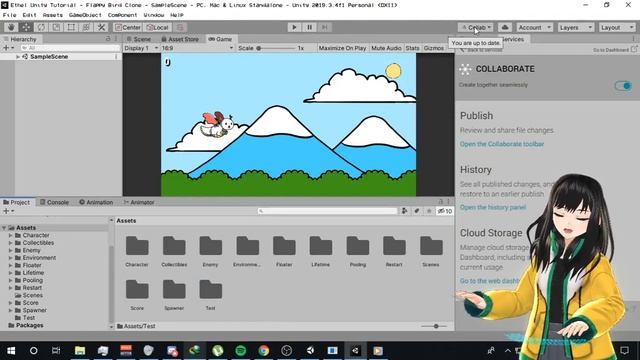Toggle the Stats overlay
The height and width of the screenshot is (360, 640).
412,48
